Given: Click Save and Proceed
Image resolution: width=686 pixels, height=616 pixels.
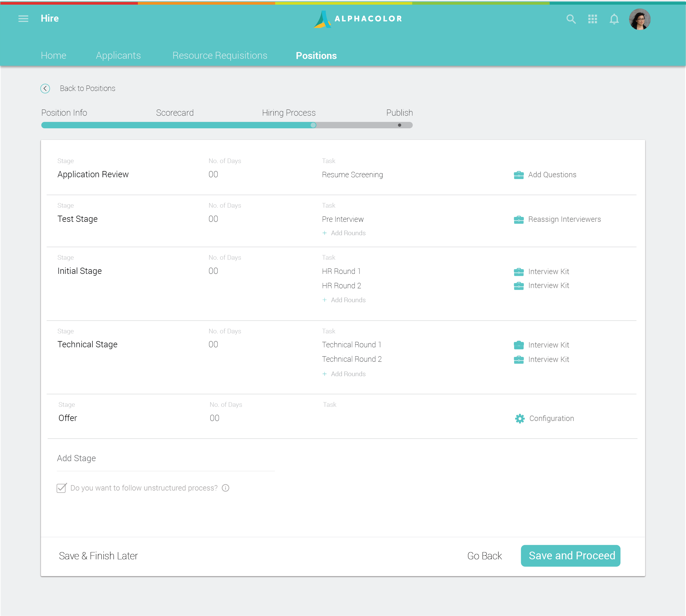Looking at the screenshot, I should pyautogui.click(x=570, y=556).
